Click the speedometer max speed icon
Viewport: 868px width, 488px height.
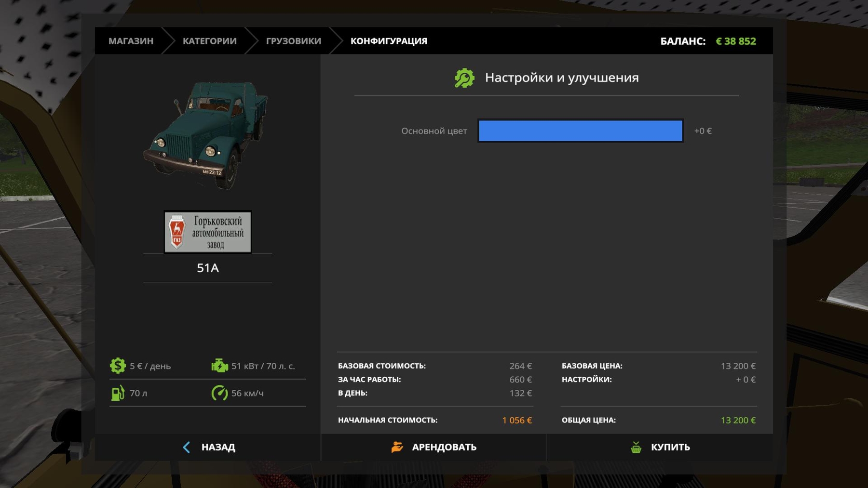pyautogui.click(x=219, y=393)
